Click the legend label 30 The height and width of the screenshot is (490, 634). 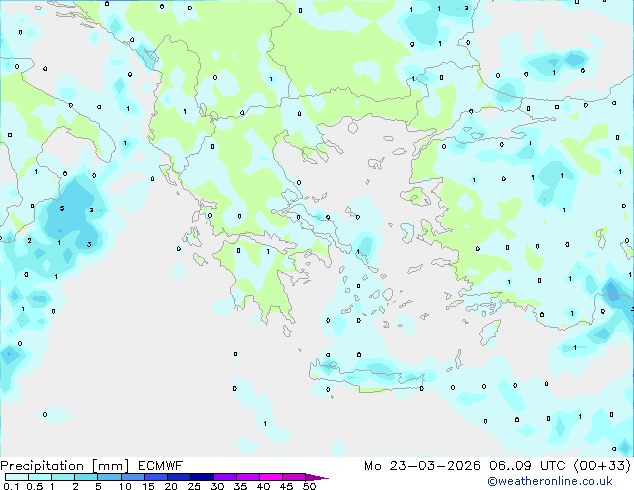(217, 486)
